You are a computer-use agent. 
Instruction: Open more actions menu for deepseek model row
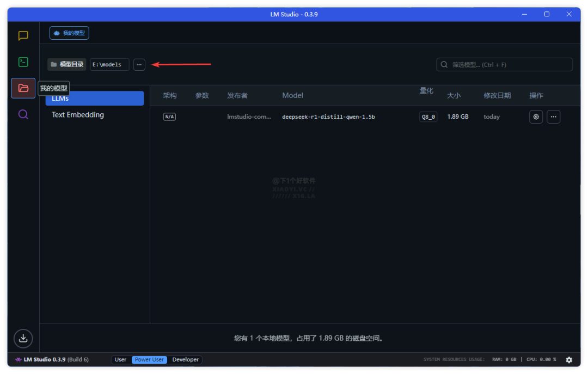pos(553,117)
